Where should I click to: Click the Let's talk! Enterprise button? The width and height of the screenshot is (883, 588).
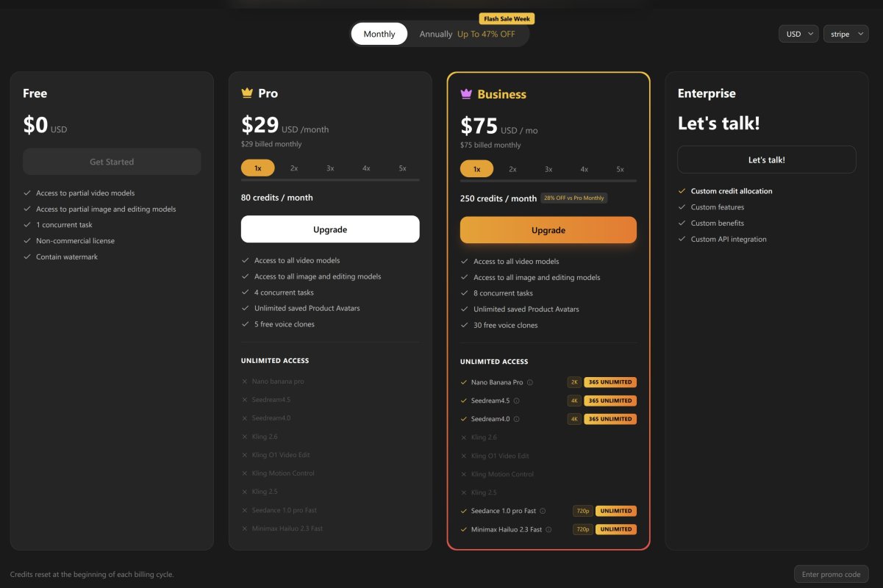766,159
